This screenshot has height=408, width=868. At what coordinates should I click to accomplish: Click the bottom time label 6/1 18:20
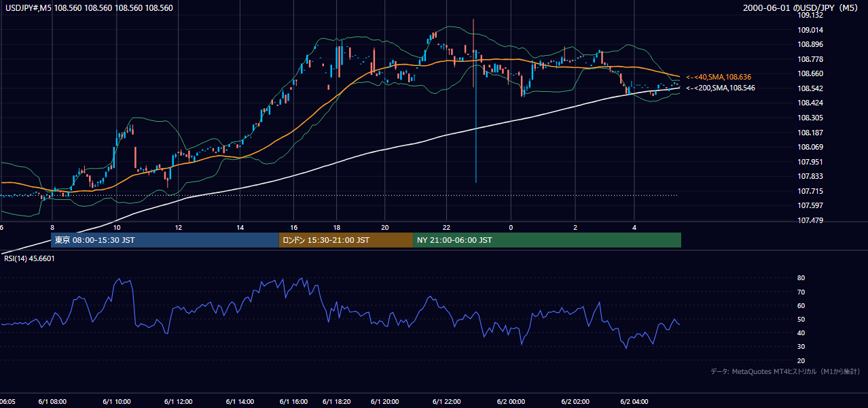[337, 401]
